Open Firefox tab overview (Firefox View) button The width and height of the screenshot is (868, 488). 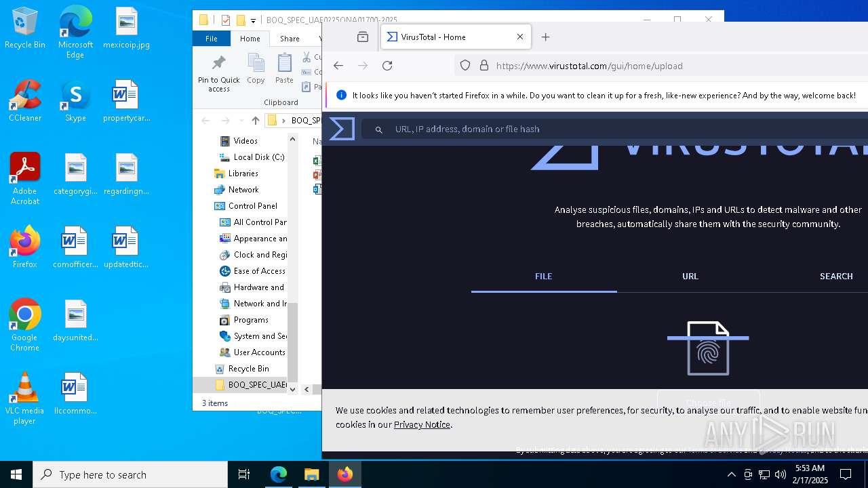pyautogui.click(x=363, y=37)
